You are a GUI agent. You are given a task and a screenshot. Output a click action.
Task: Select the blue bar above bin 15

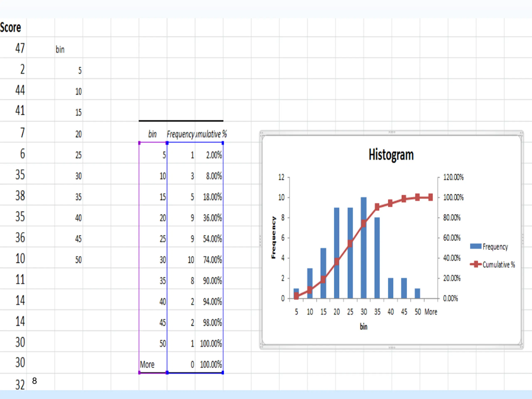[x=323, y=273]
